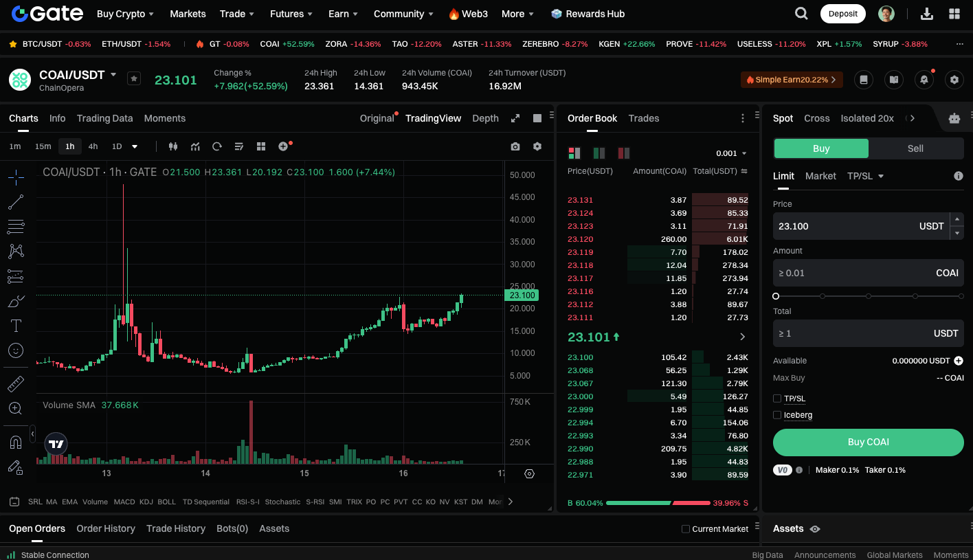Open the COAI/USDT pair selector dropdown
Viewport: 973px width, 560px height.
(x=113, y=74)
